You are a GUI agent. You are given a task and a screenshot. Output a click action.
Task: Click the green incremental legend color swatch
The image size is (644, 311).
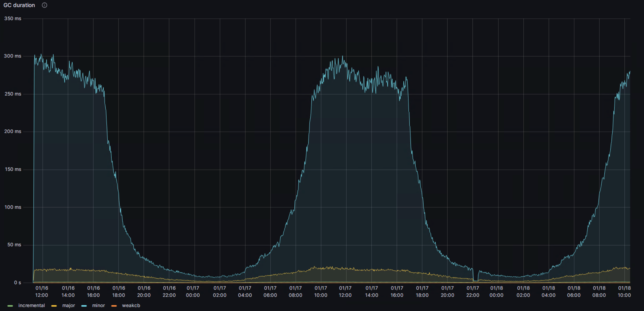point(10,306)
